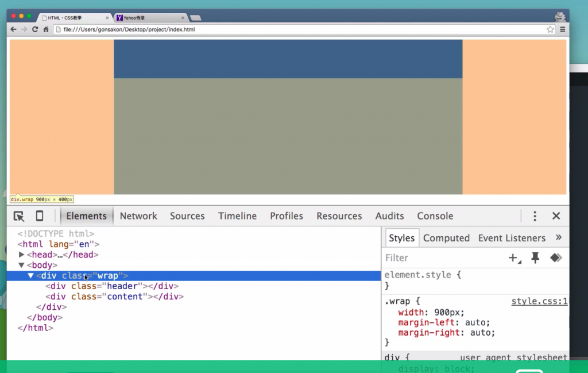Toggle device mode in DevTools

click(x=40, y=216)
